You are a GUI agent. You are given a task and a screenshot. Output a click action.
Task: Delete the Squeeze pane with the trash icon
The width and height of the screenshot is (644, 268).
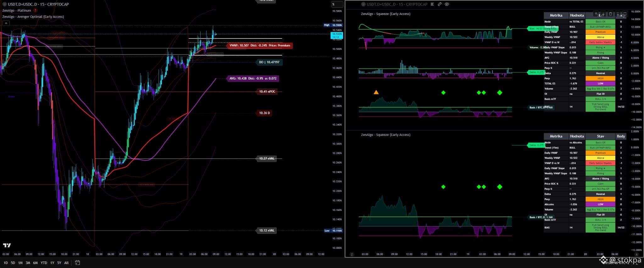[x=610, y=14]
